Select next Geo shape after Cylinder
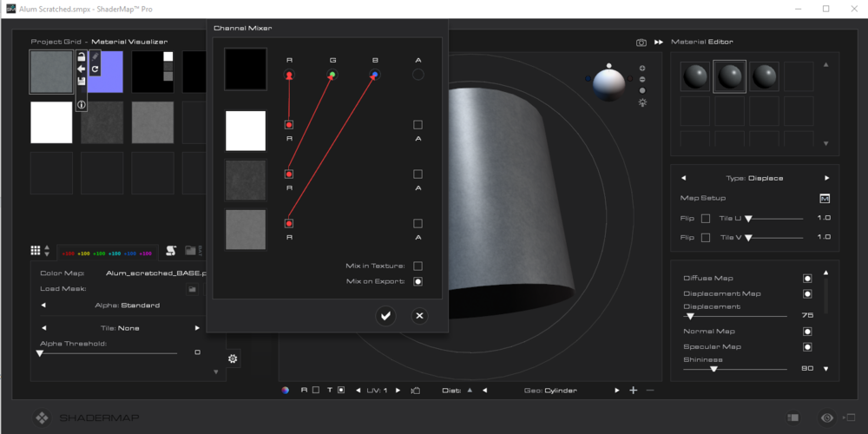The width and height of the screenshot is (868, 434). point(617,391)
